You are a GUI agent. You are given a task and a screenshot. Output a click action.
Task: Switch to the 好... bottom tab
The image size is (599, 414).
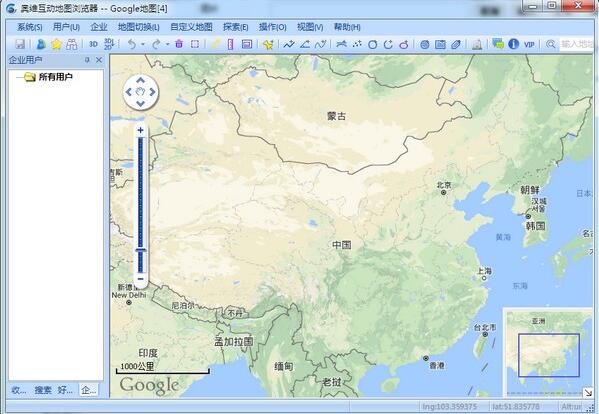pyautogui.click(x=65, y=390)
